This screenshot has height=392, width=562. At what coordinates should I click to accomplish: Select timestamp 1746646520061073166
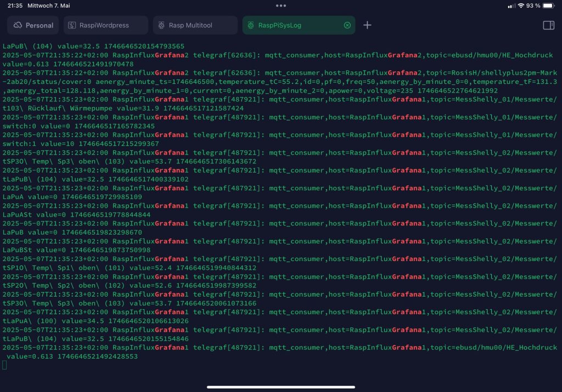[x=216, y=303]
